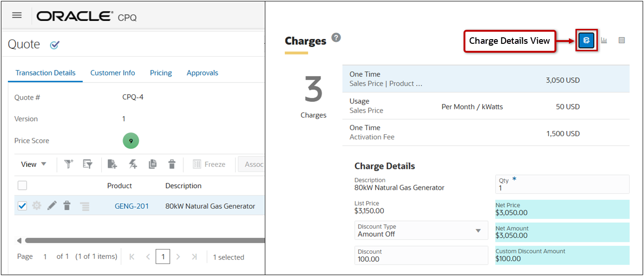Open the add line item icon
Screen dimensions: 644x276
(111, 164)
